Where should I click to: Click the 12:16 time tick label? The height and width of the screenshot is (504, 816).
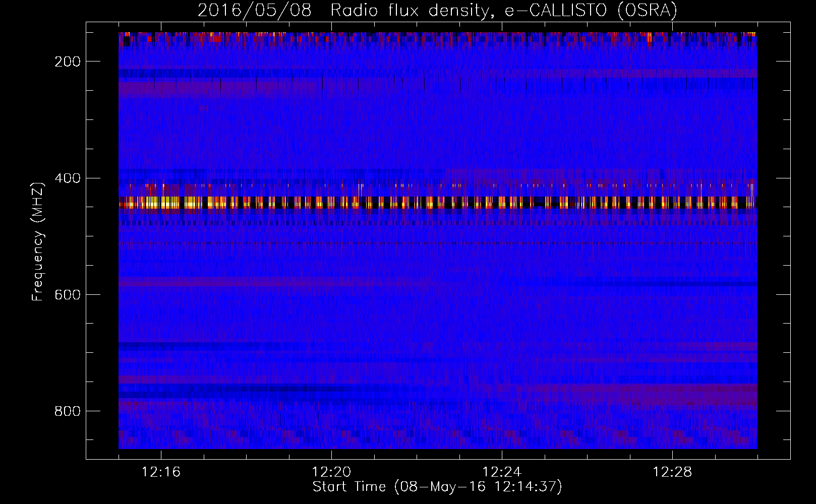[161, 472]
